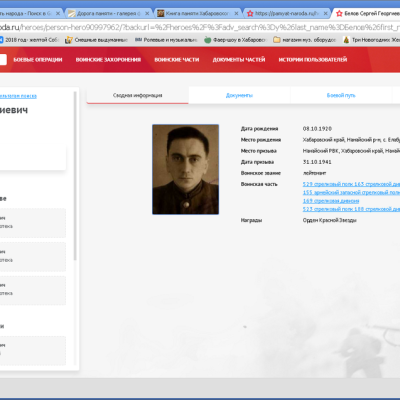Click the star favicon of the 'Белов Сергей' tab

click(339, 13)
